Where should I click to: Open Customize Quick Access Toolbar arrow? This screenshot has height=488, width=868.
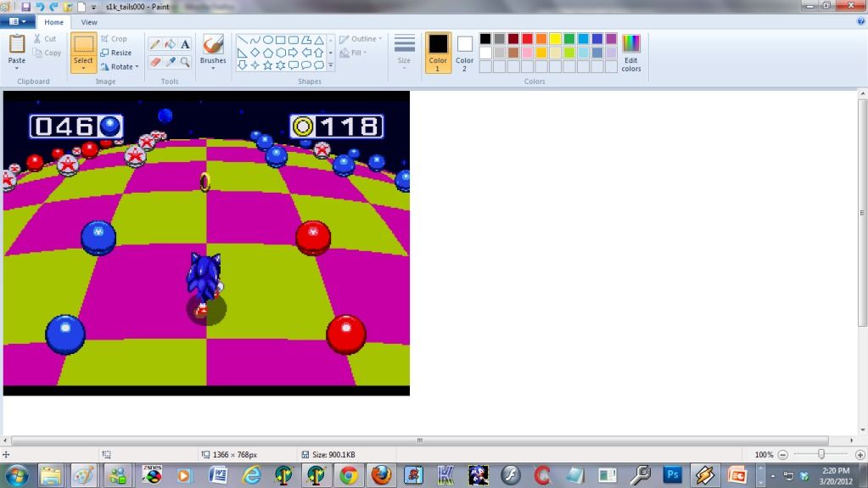[x=93, y=7]
